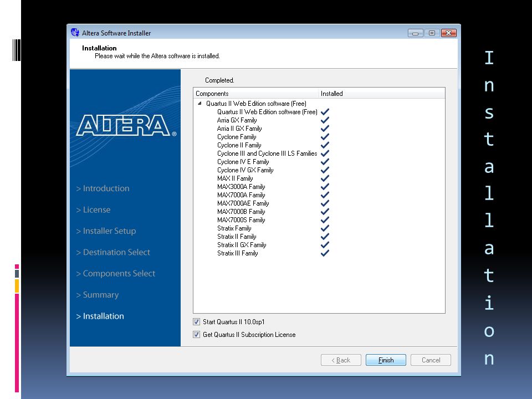Screen dimensions: 532x399
Task: Uncheck Get Quartus II Subscription License
Action: point(196,335)
